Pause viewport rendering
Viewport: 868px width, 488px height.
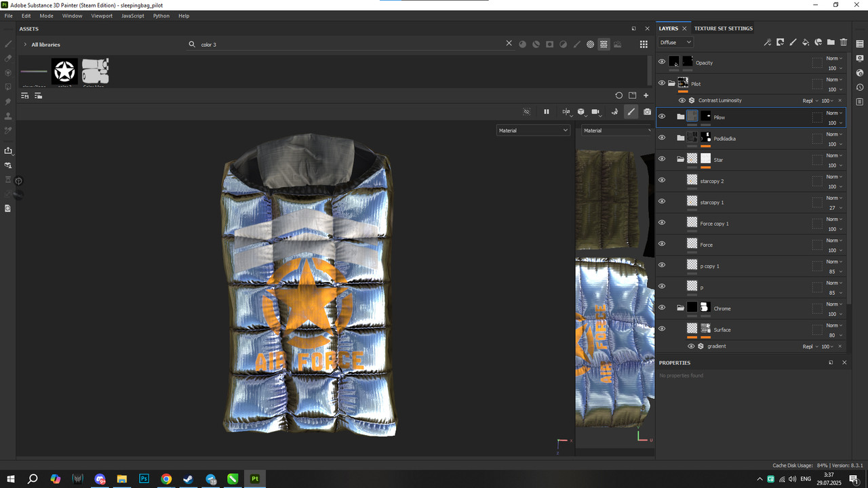pyautogui.click(x=546, y=112)
